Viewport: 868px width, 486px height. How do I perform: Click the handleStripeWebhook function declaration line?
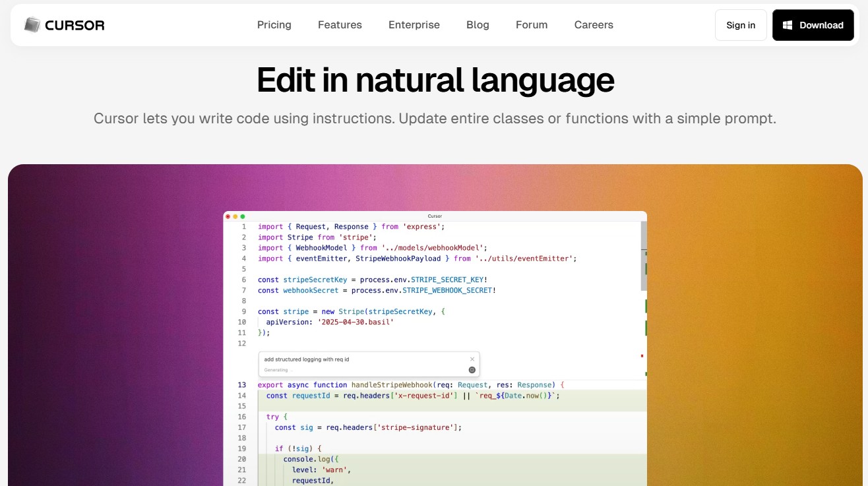(411, 385)
